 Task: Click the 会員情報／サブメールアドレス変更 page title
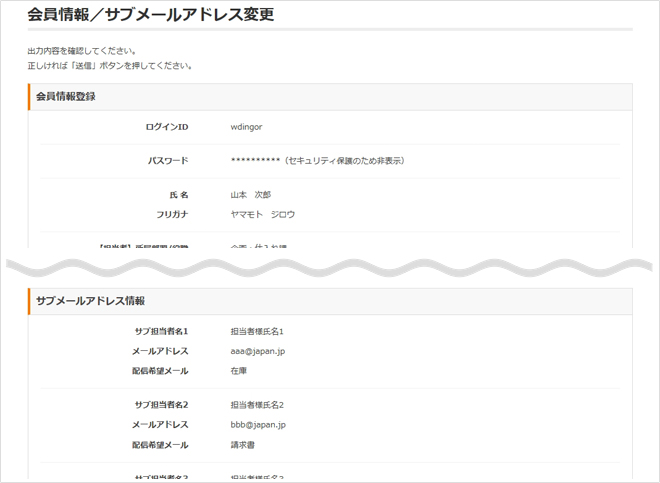click(x=150, y=15)
